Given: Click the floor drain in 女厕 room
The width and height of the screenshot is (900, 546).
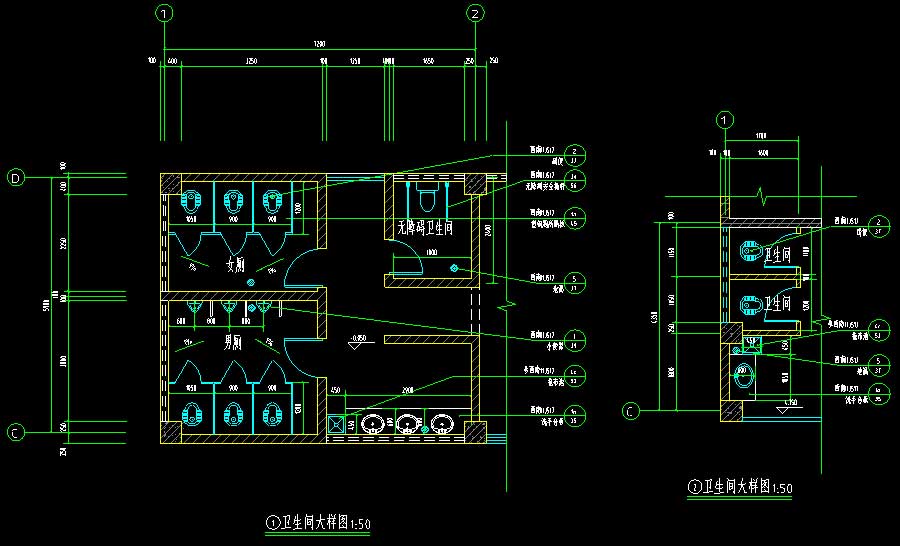Looking at the screenshot, I should coord(251,282).
